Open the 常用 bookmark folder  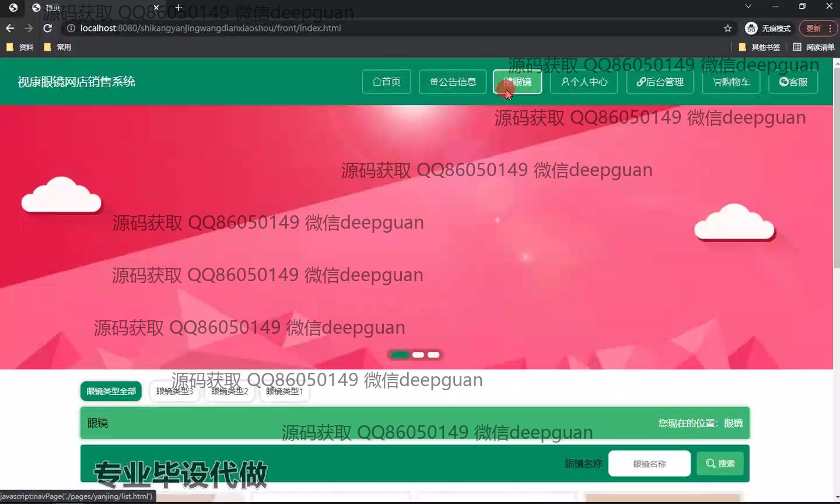click(x=58, y=47)
